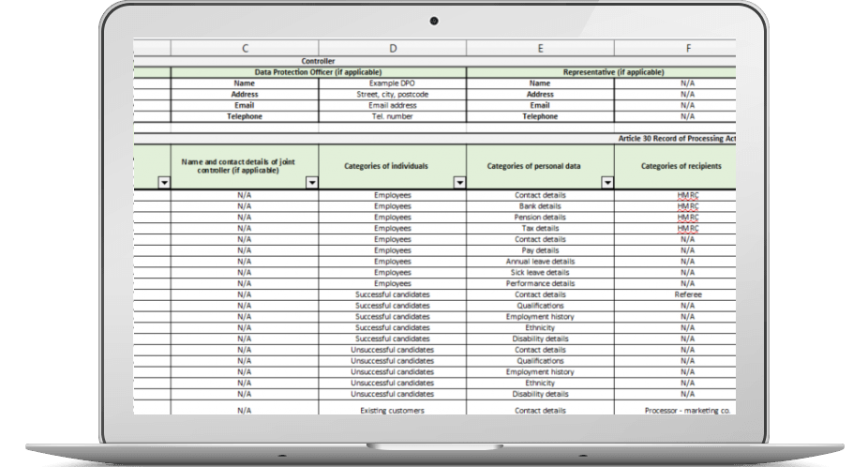Image resolution: width=868 pixels, height=467 pixels.
Task: Open the filter dropdown in the leftmost partial column
Action: (x=164, y=183)
